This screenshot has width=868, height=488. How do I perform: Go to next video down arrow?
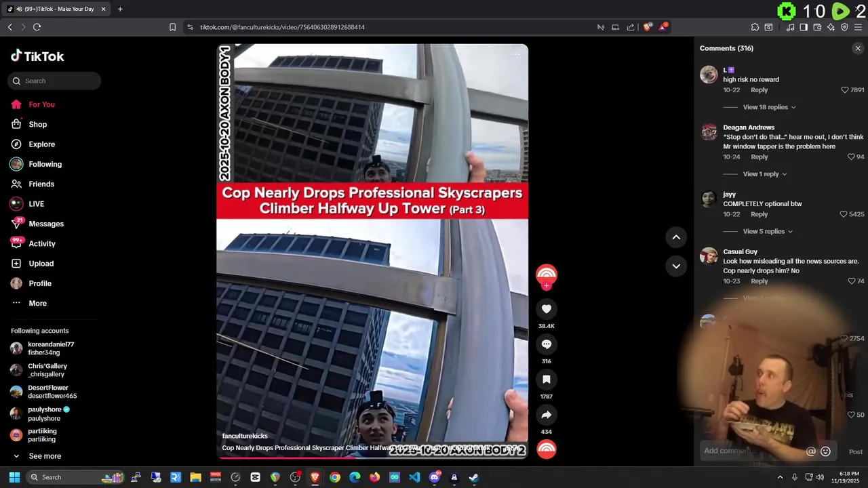676,266
